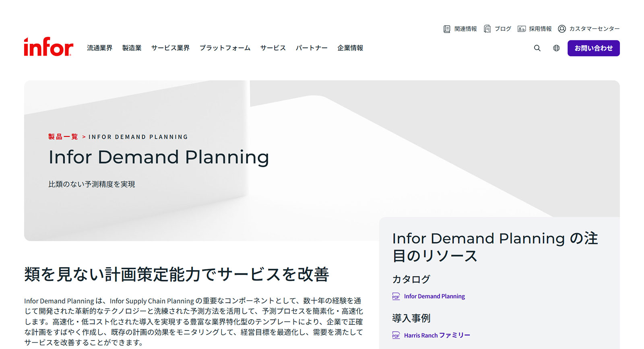Open the Harris Ranch ファミリー case study link
The width and height of the screenshot is (644, 349).
(437, 335)
